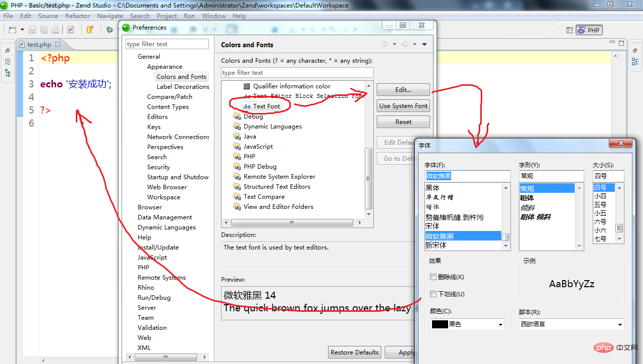Image resolution: width=643 pixels, height=364 pixels.
Task: Select the test.php editor tab
Action: (39, 45)
